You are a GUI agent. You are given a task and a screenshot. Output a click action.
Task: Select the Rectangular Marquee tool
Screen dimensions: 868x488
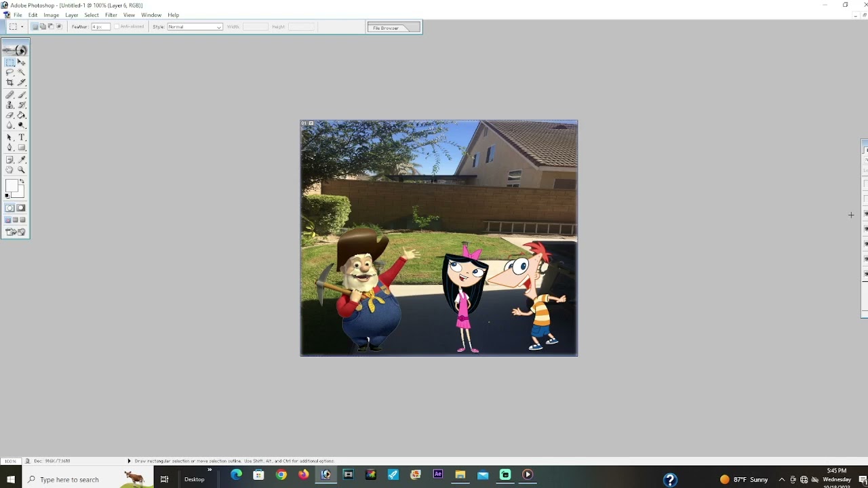click(9, 62)
